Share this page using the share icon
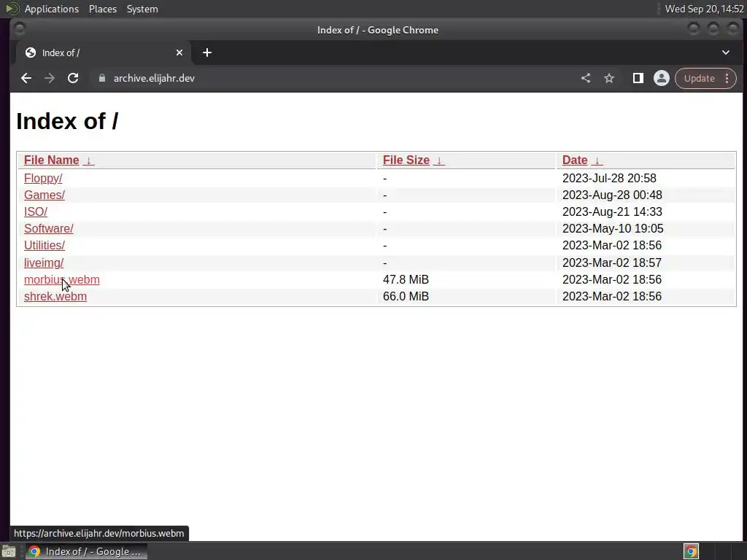 point(586,78)
